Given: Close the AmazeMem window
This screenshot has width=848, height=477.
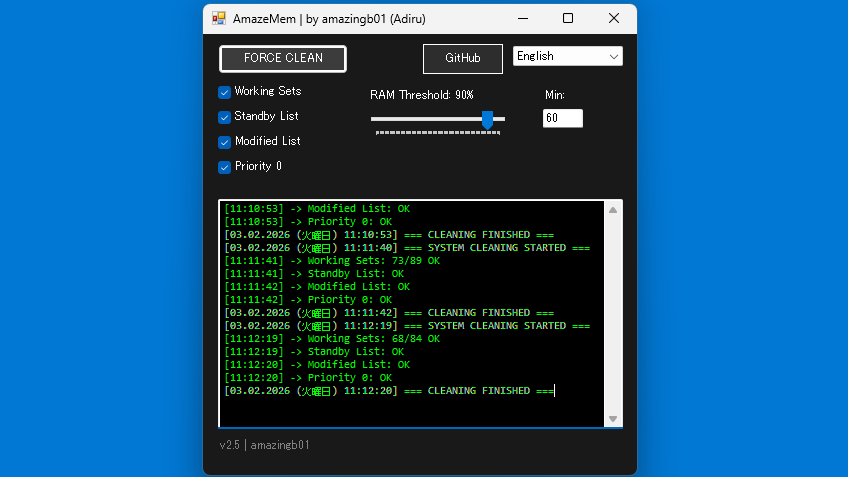Looking at the screenshot, I should tap(614, 18).
